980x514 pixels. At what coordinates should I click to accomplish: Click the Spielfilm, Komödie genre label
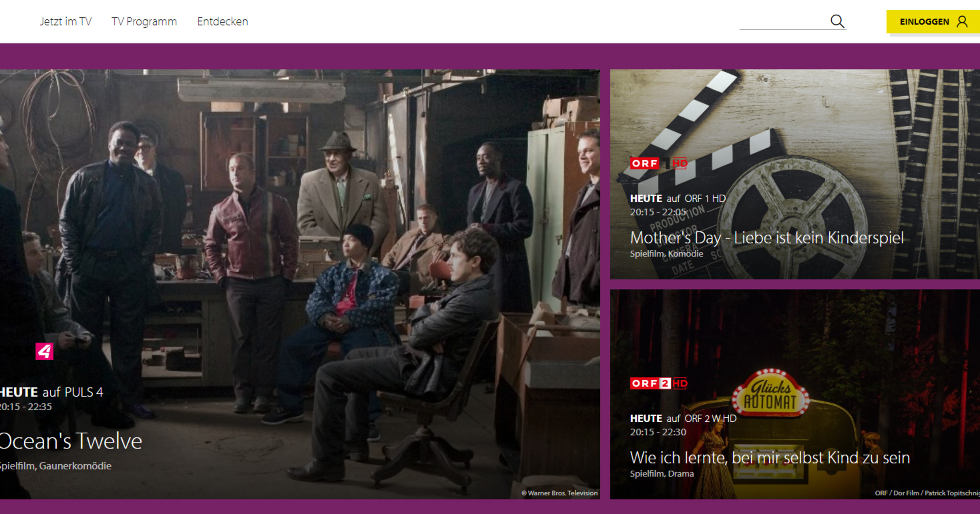[x=666, y=254]
